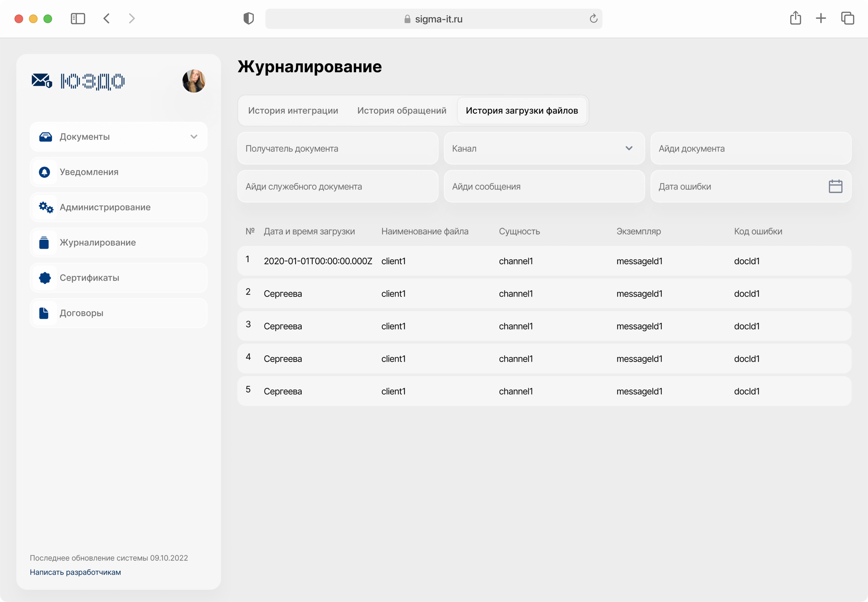
Task: Click the Documents inbox tray icon
Action: (x=46, y=137)
